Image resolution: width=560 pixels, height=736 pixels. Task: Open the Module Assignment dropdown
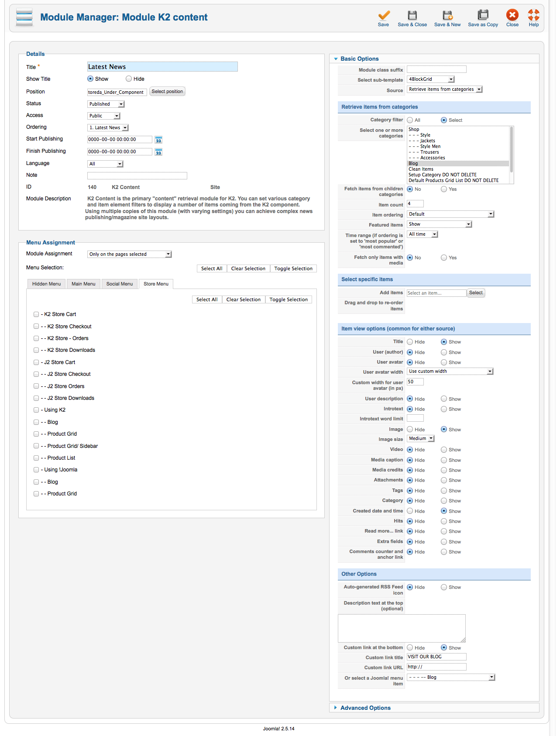130,254
